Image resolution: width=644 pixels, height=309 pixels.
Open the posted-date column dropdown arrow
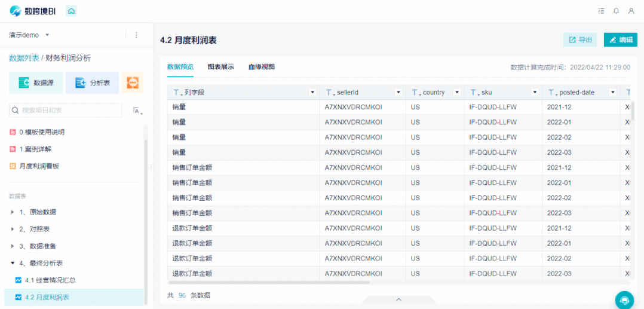[613, 93]
